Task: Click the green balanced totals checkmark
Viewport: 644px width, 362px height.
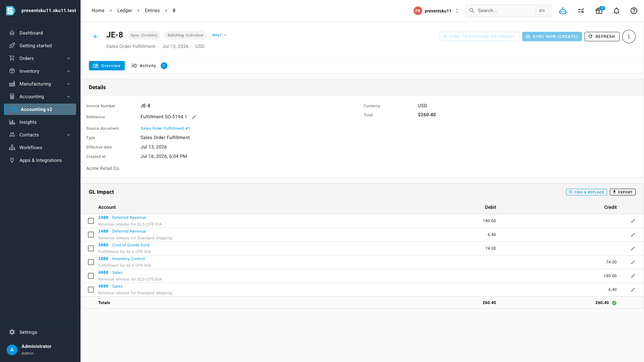Action: click(614, 303)
